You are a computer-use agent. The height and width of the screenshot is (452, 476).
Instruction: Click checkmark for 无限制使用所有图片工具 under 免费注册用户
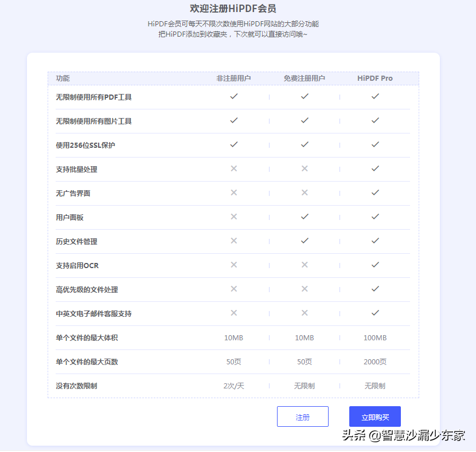305,120
